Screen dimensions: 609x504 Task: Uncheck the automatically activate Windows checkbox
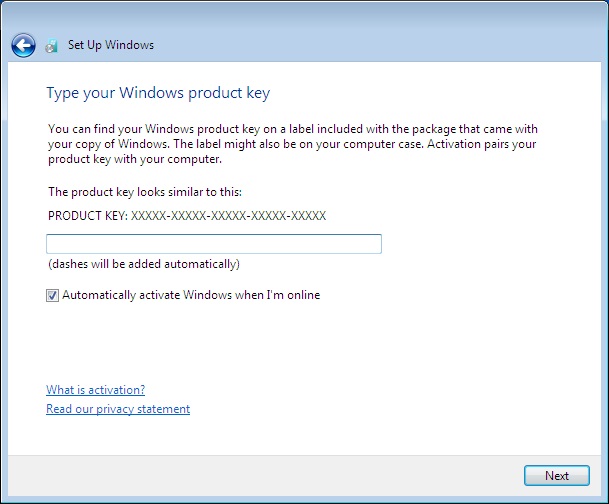click(x=52, y=295)
